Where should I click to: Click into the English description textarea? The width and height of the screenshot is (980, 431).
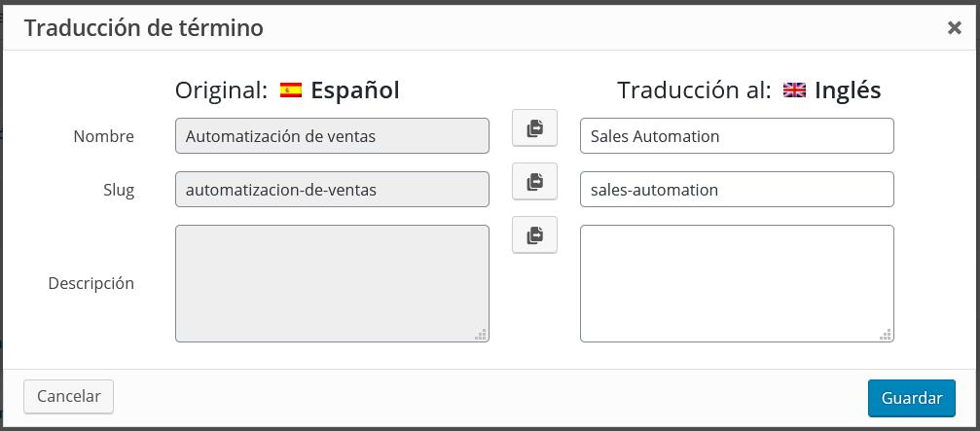tap(736, 283)
